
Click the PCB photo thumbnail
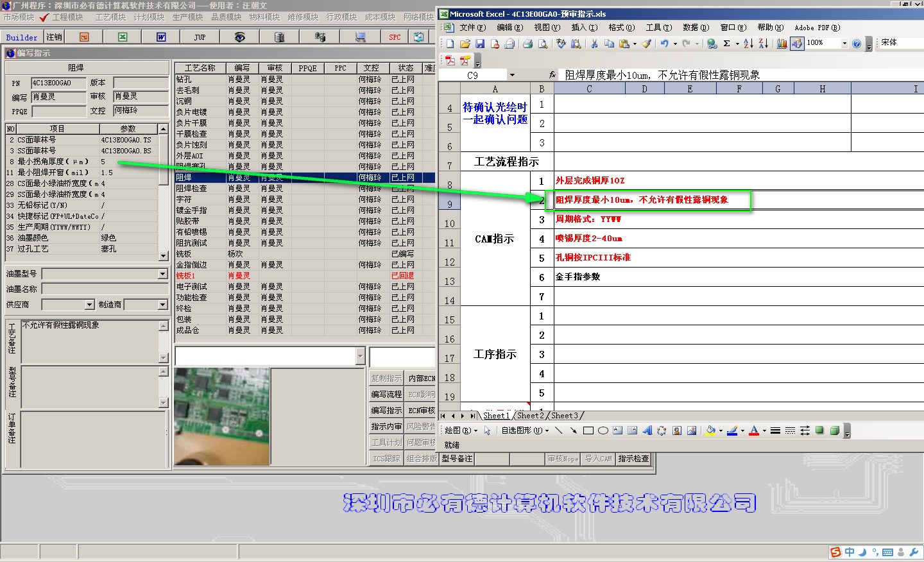221,416
